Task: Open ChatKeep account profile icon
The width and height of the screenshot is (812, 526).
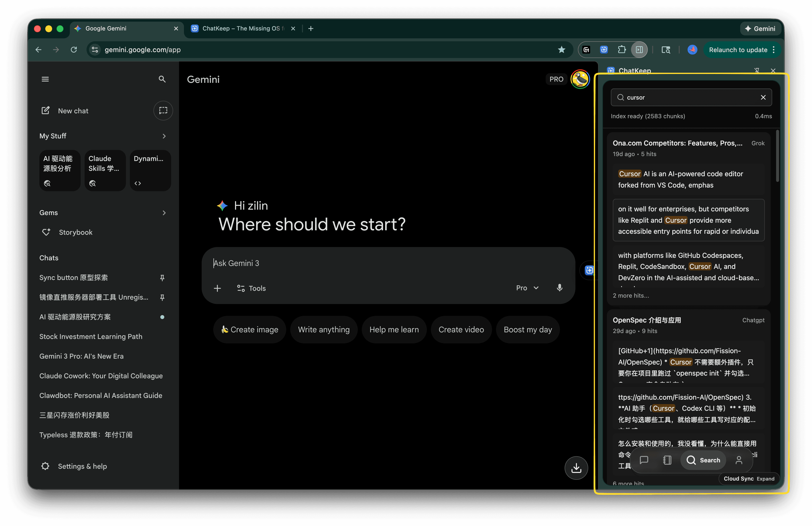Action: pyautogui.click(x=739, y=460)
